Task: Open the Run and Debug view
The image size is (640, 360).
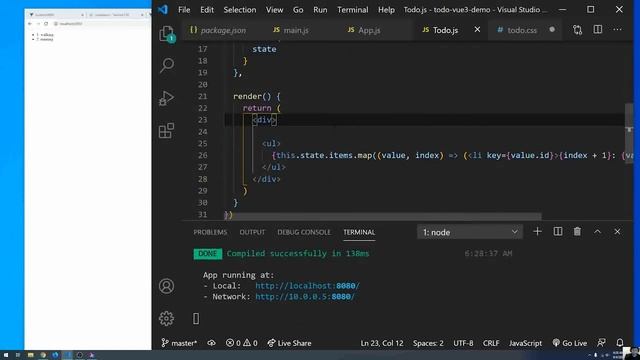Action: point(167,98)
